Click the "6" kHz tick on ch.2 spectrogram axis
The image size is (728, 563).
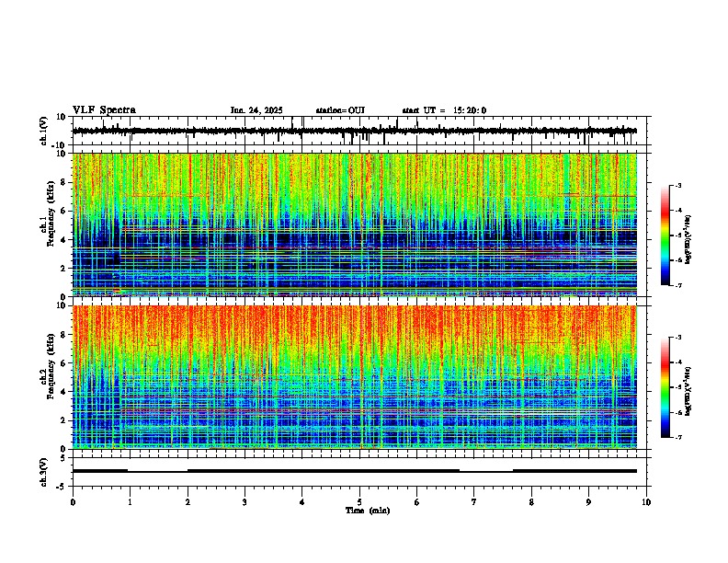(63, 363)
